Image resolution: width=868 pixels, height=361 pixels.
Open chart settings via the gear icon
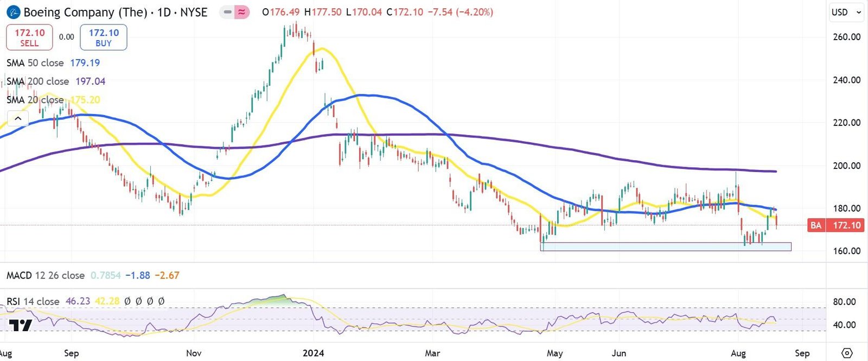click(847, 353)
